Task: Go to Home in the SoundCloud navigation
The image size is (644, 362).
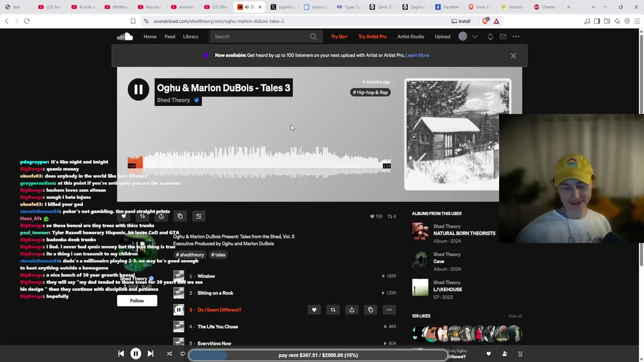Action: (x=150, y=36)
